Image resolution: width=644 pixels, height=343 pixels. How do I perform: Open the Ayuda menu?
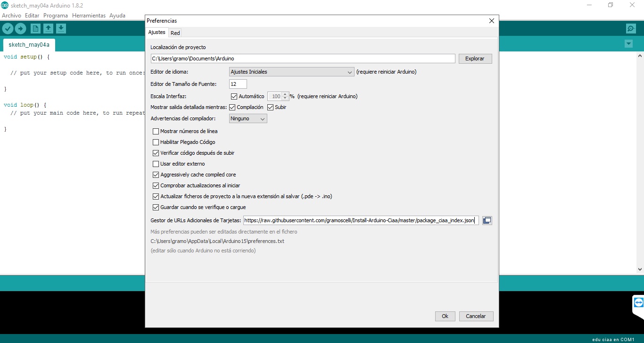[117, 16]
